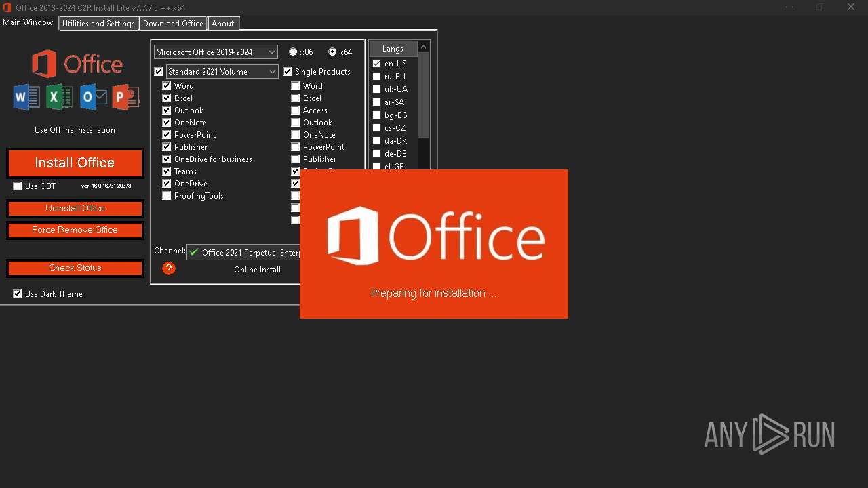Click the PowerPoint icon under Office logo
Image resolution: width=868 pixels, height=488 pixels.
[x=125, y=98]
